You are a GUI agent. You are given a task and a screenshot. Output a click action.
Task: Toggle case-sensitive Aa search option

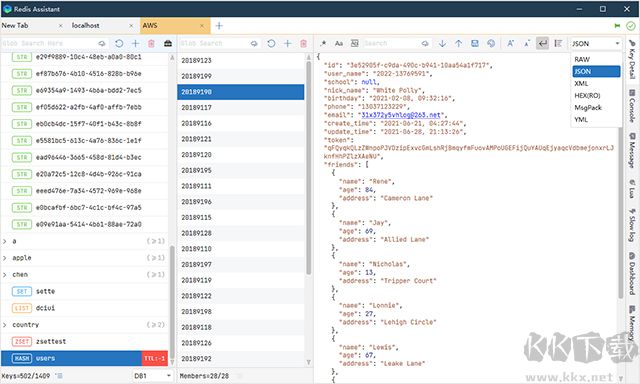[339, 43]
